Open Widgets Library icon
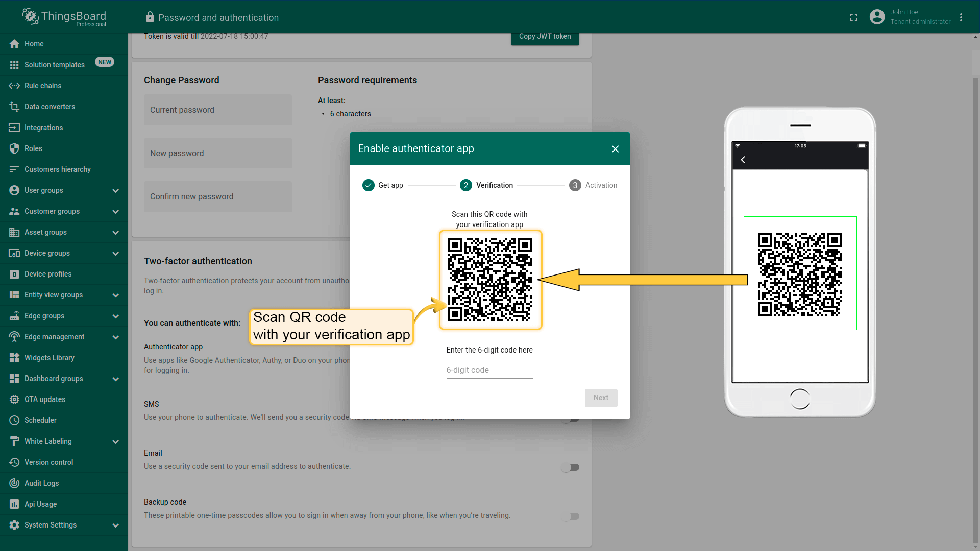 tap(14, 358)
